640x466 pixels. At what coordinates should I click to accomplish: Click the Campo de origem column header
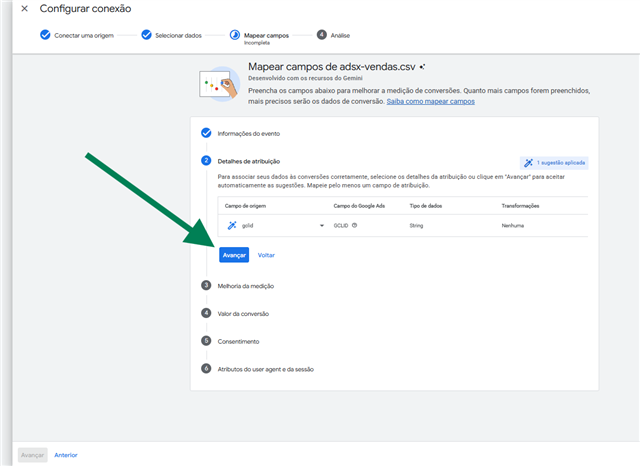(245, 206)
